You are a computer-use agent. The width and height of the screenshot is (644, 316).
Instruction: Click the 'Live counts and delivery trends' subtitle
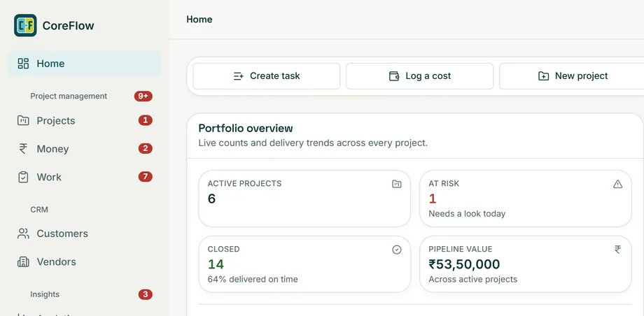coord(313,143)
